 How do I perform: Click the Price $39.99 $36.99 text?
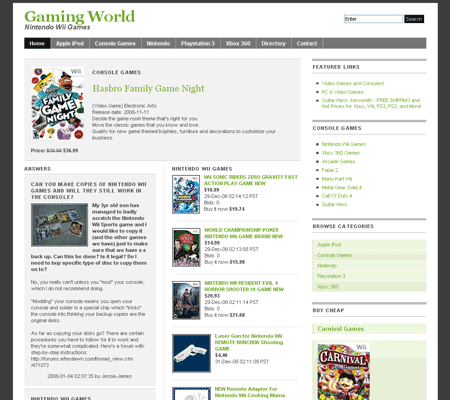click(x=54, y=151)
